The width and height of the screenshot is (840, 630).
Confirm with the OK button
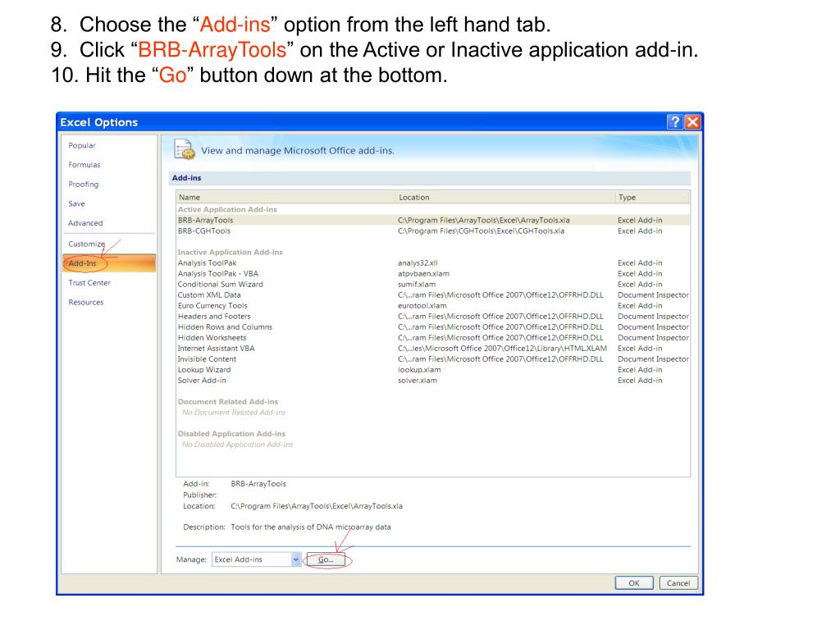tap(634, 583)
